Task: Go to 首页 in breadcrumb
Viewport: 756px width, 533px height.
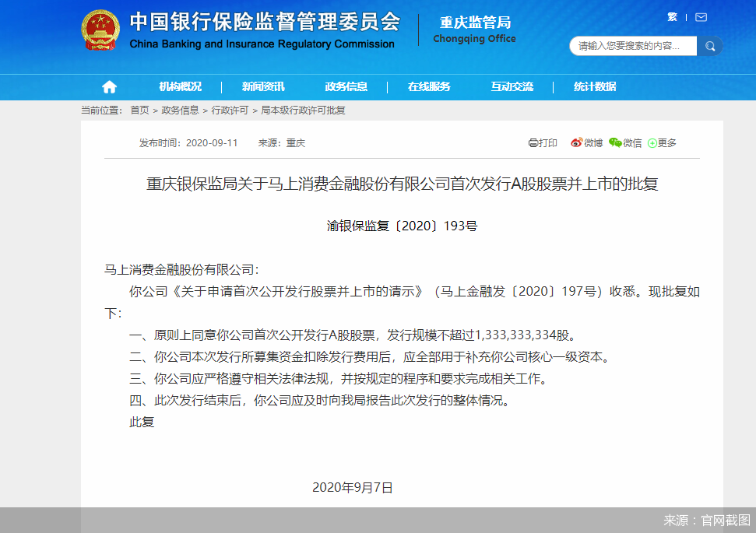Action: pyautogui.click(x=140, y=110)
